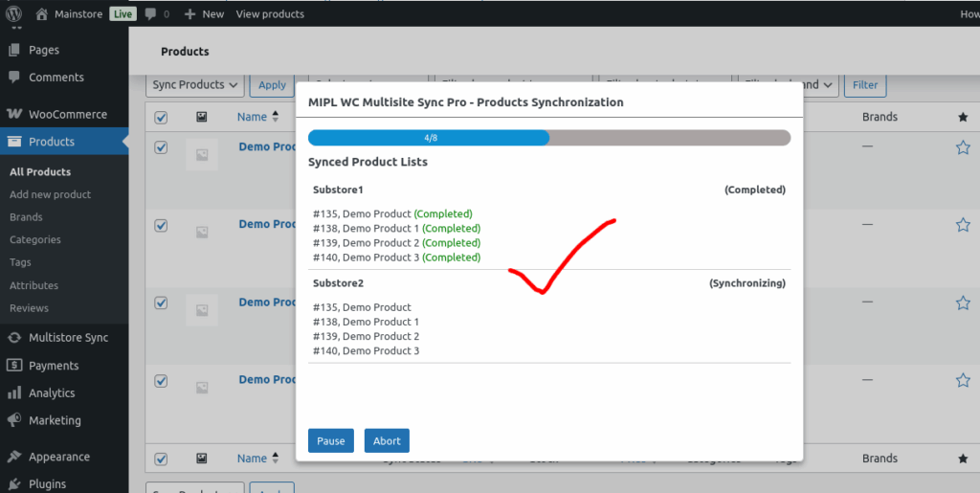Open the Categories submenu
Image resolution: width=980 pixels, height=493 pixels.
35,239
